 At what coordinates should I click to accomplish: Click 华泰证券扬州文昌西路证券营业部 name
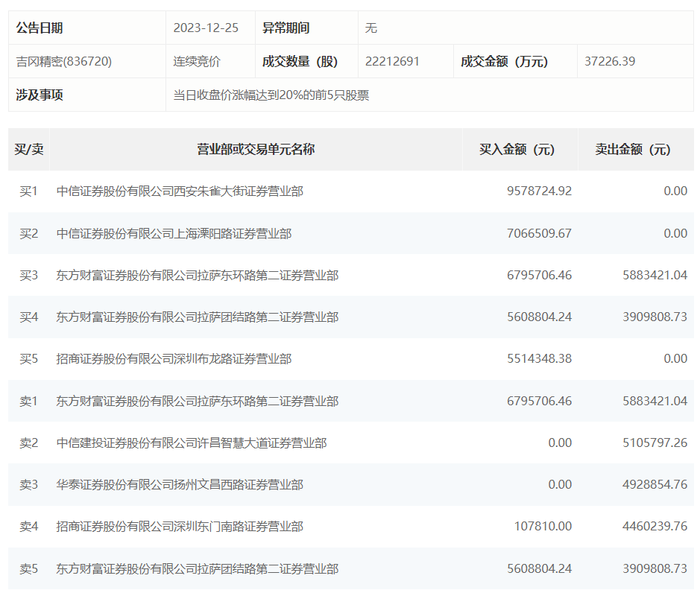[x=180, y=484]
